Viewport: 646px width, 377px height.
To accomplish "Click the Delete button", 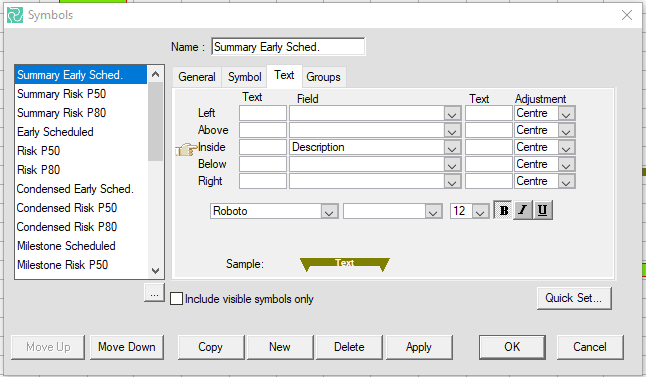I will pyautogui.click(x=349, y=347).
